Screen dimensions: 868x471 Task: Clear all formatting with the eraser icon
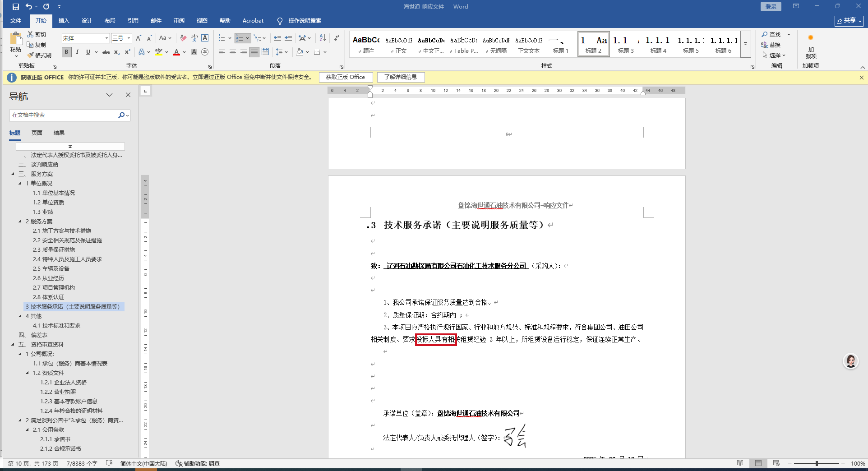183,38
